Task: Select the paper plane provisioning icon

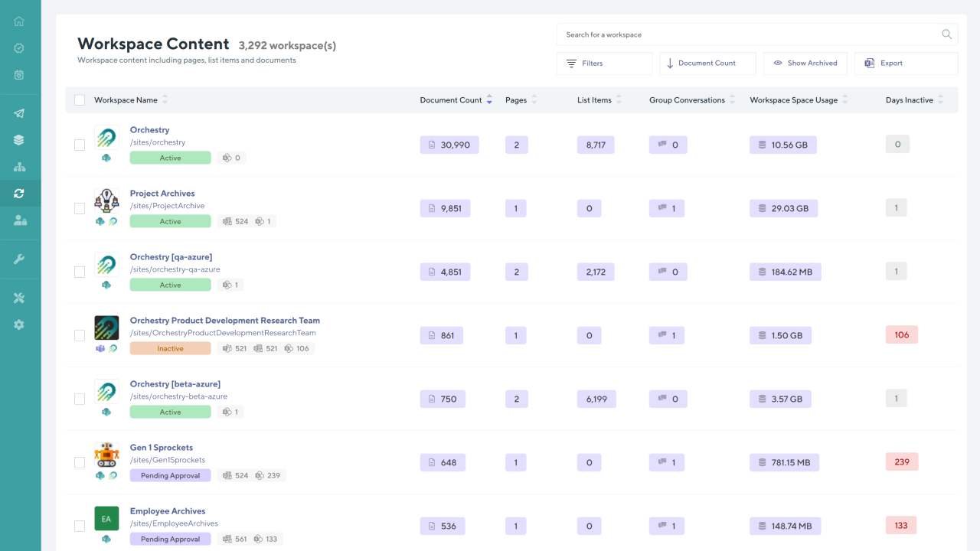Action: pyautogui.click(x=20, y=113)
